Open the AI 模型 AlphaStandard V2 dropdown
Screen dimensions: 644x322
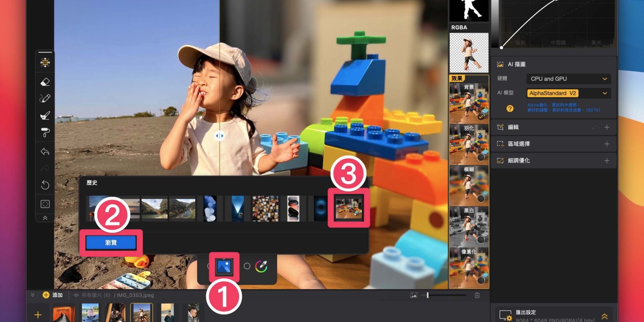(568, 93)
